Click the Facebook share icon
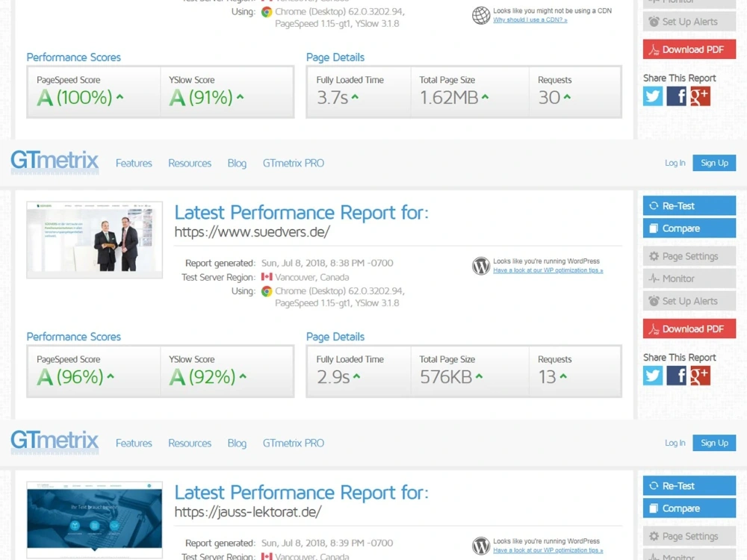This screenshot has height=560, width=747. pyautogui.click(x=676, y=376)
